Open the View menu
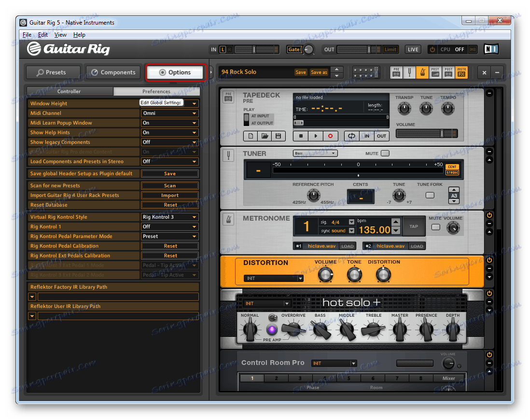Viewport: 530px width, 420px height. click(60, 34)
